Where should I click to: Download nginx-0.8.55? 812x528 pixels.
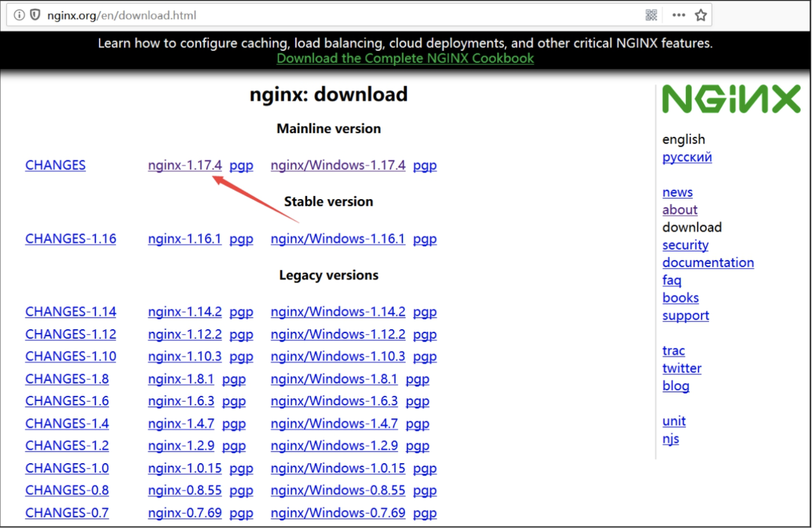185,491
